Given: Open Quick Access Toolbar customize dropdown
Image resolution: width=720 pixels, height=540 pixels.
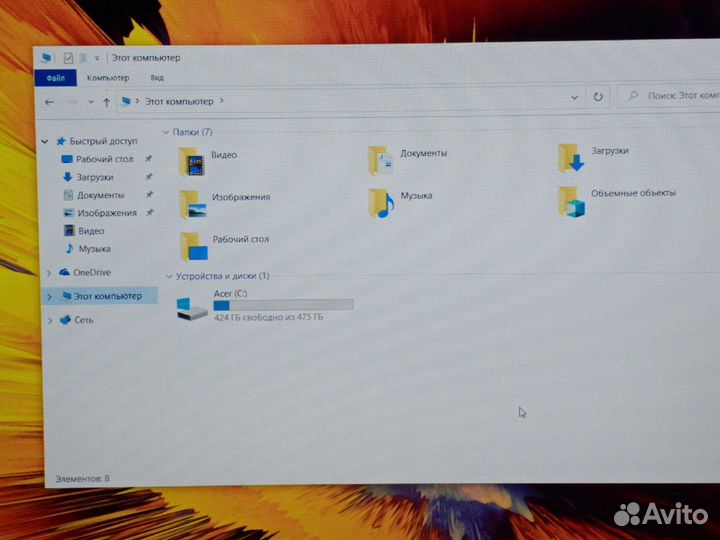Looking at the screenshot, I should pos(97,58).
